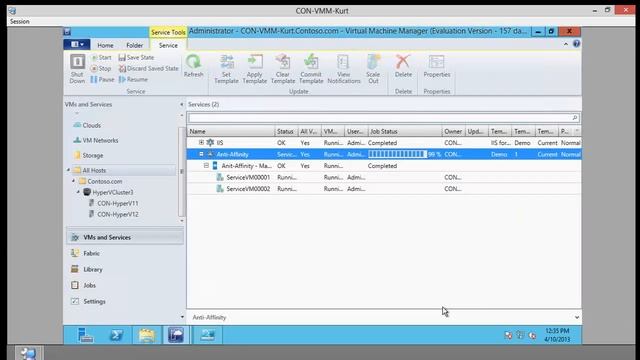Image resolution: width=640 pixels, height=360 pixels.
Task: Start the selected service
Action: click(101, 58)
